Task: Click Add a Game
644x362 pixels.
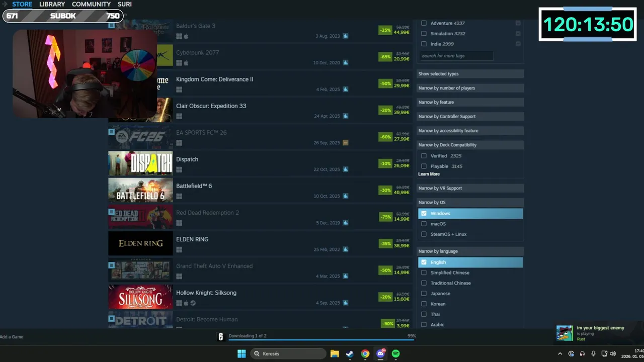Action: click(x=12, y=337)
